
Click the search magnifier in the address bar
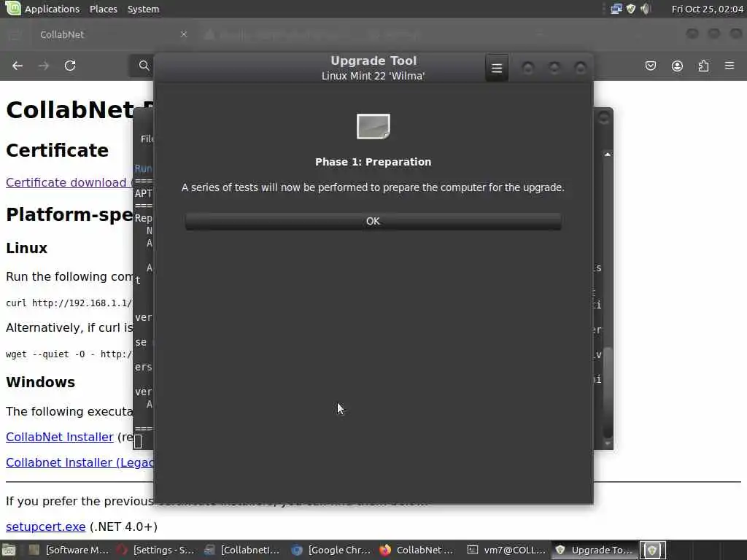click(144, 66)
